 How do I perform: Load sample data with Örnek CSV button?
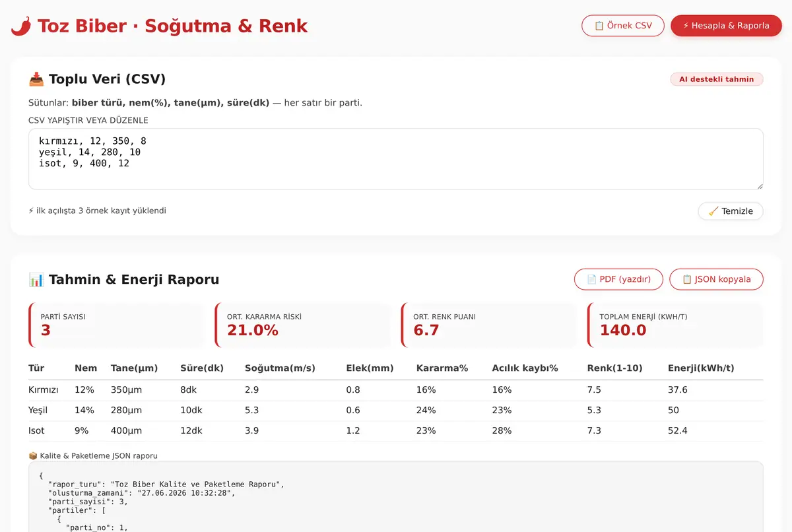pyautogui.click(x=623, y=26)
